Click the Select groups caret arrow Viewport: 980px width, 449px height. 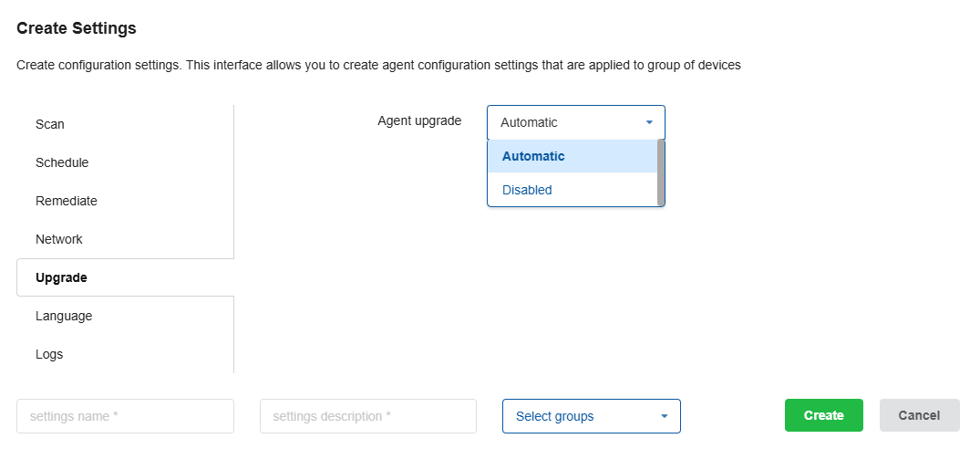(x=665, y=416)
